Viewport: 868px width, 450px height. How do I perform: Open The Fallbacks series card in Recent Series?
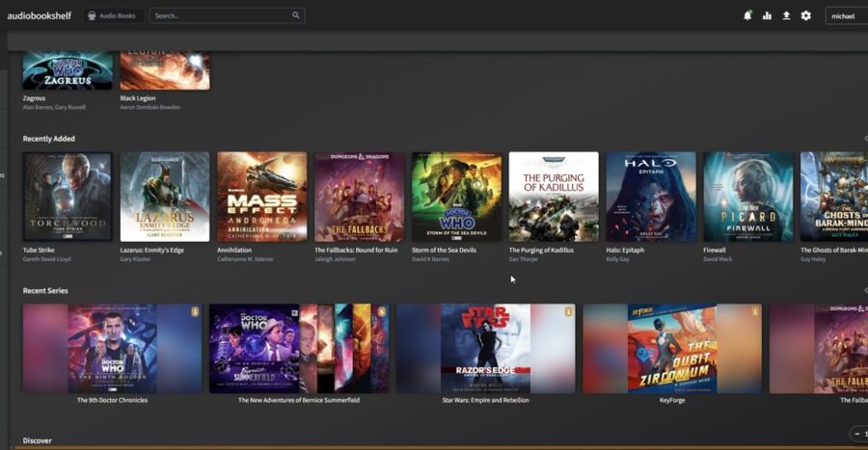(819, 348)
